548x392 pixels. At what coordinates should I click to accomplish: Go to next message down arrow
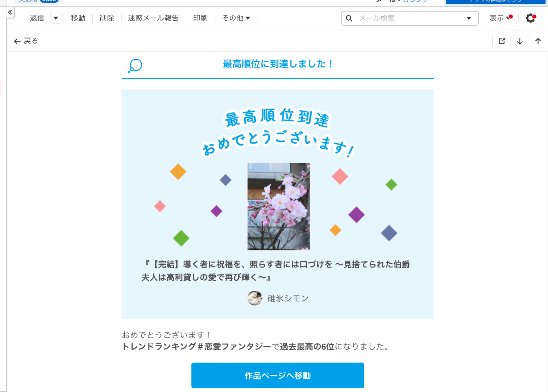(520, 41)
